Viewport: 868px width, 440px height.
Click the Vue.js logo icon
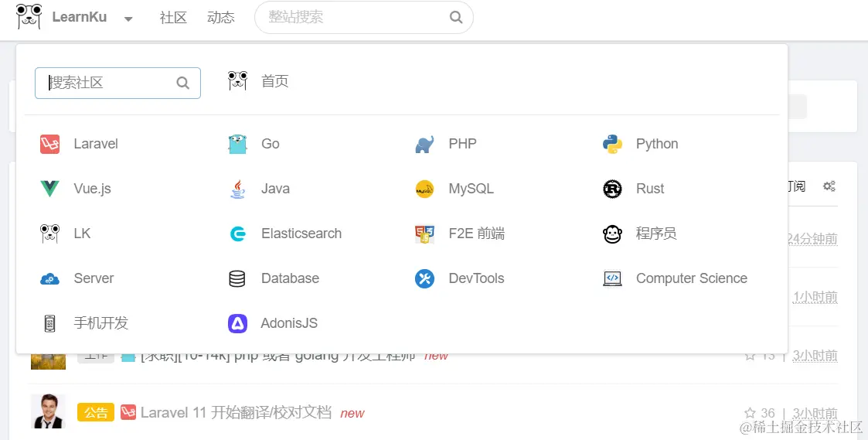(49, 189)
